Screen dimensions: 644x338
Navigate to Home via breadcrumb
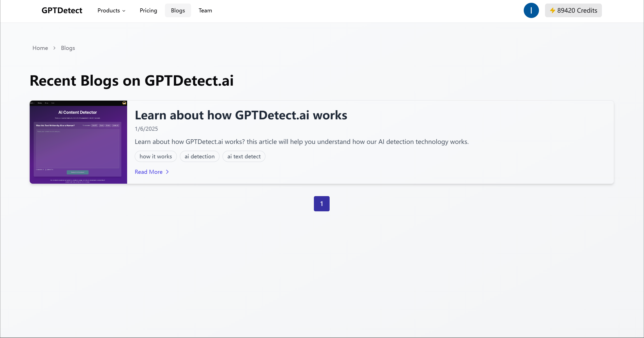[x=40, y=48]
